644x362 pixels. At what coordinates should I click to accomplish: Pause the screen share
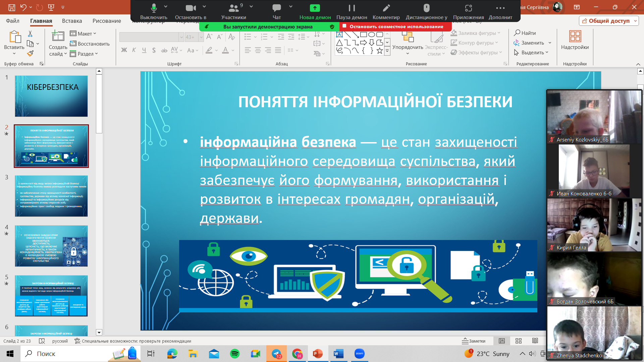[352, 11]
